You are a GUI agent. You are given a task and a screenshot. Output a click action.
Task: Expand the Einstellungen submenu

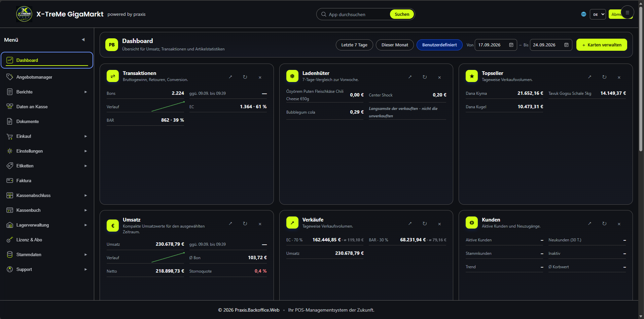(x=86, y=151)
